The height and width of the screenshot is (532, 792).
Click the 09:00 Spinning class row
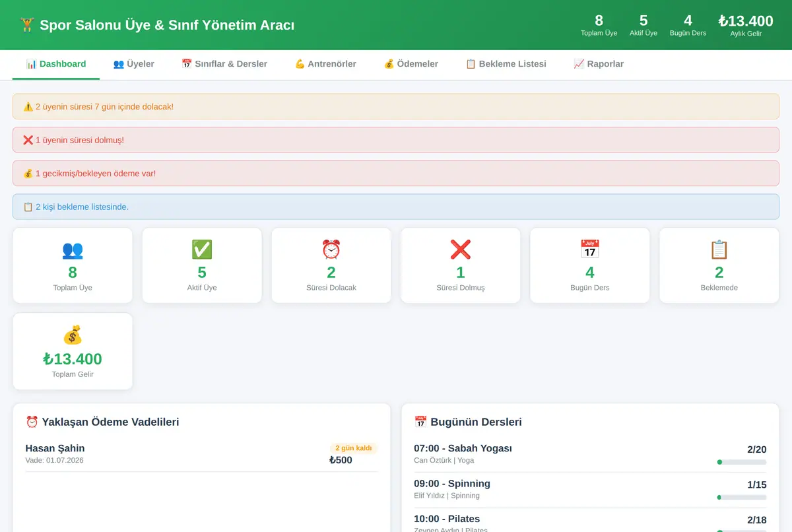pos(590,490)
